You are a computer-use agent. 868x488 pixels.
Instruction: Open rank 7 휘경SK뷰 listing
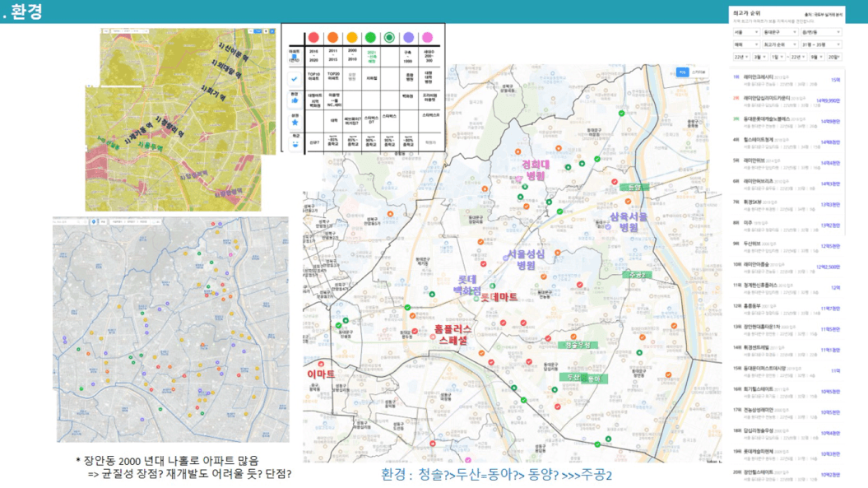click(786, 205)
